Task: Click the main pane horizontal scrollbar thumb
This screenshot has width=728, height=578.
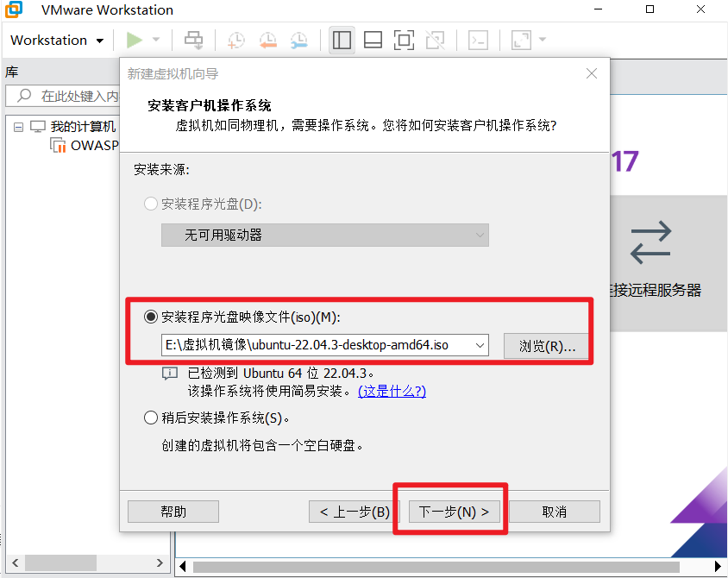Action: (x=436, y=567)
